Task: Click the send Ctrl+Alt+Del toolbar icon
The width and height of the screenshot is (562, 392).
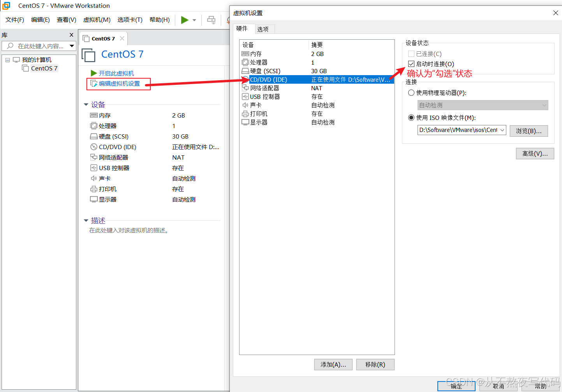Action: [211, 20]
